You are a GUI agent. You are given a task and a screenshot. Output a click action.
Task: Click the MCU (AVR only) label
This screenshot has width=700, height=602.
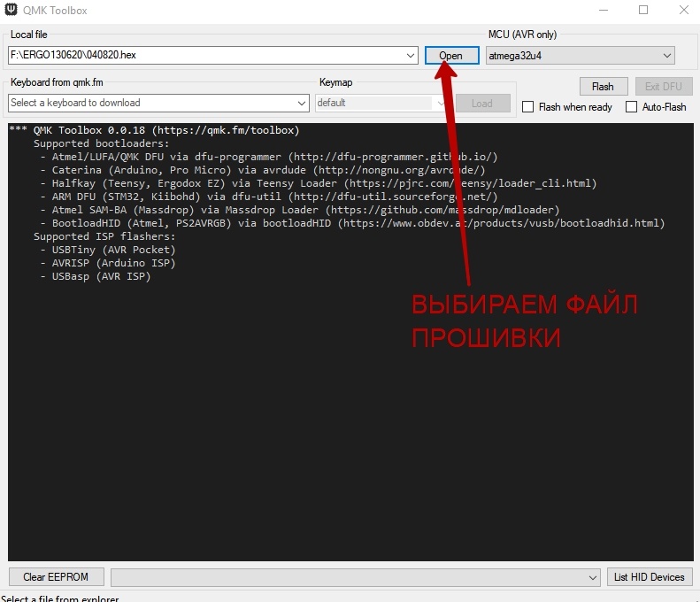coord(522,35)
